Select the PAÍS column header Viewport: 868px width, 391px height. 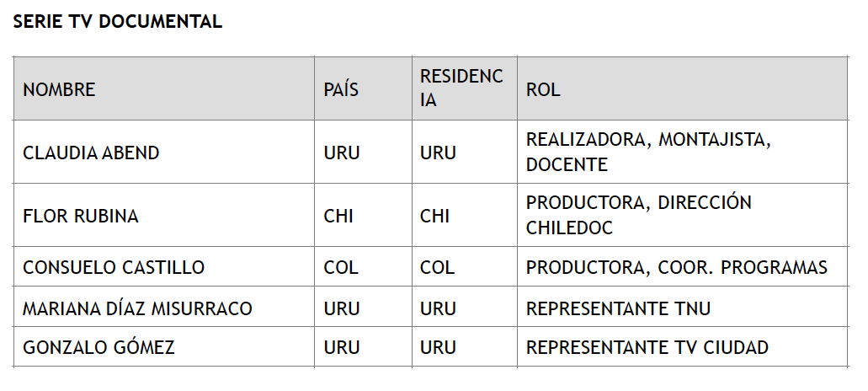(x=363, y=88)
